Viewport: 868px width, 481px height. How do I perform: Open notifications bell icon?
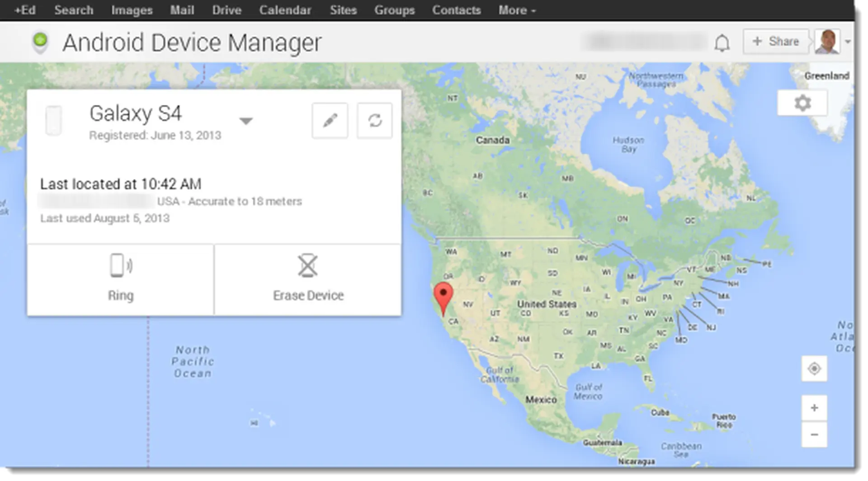point(722,43)
